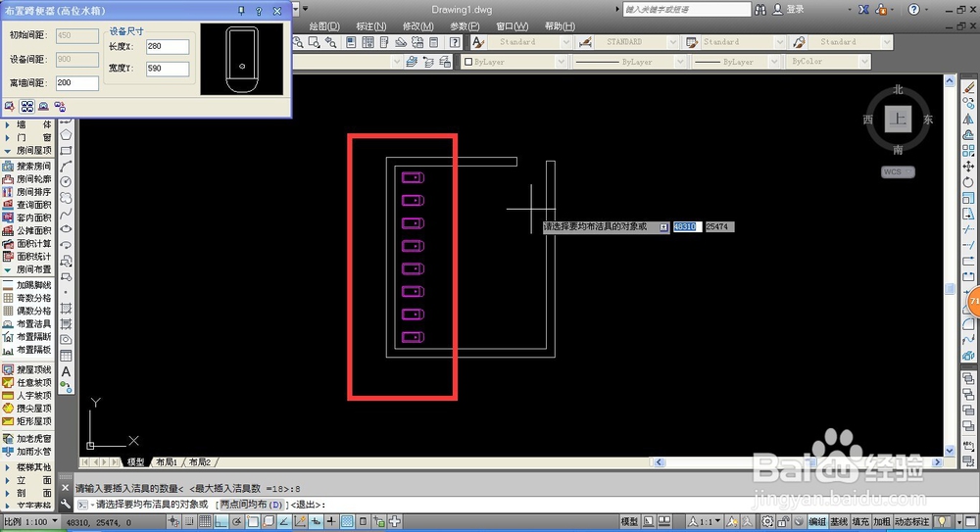Select the polygon draw tool
This screenshot has height=532, width=980.
66,135
